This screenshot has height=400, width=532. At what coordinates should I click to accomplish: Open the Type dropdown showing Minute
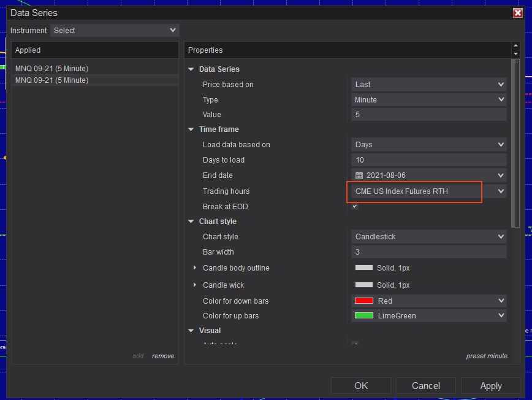click(x=429, y=100)
